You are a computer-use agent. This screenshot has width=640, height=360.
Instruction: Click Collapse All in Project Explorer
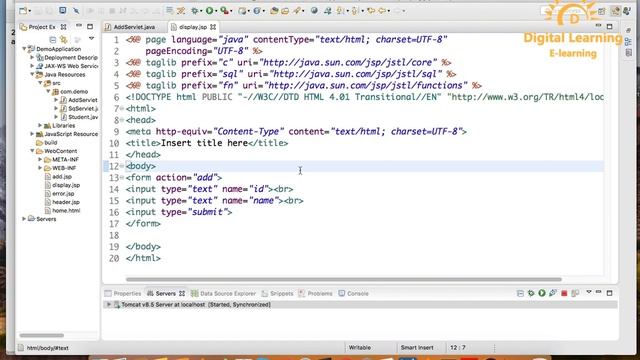click(x=53, y=40)
